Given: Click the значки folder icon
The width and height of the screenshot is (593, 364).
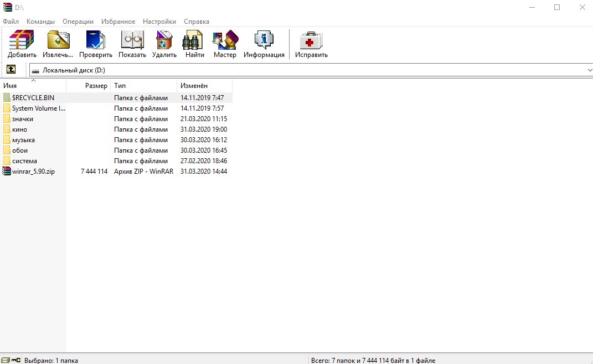Looking at the screenshot, I should point(7,119).
